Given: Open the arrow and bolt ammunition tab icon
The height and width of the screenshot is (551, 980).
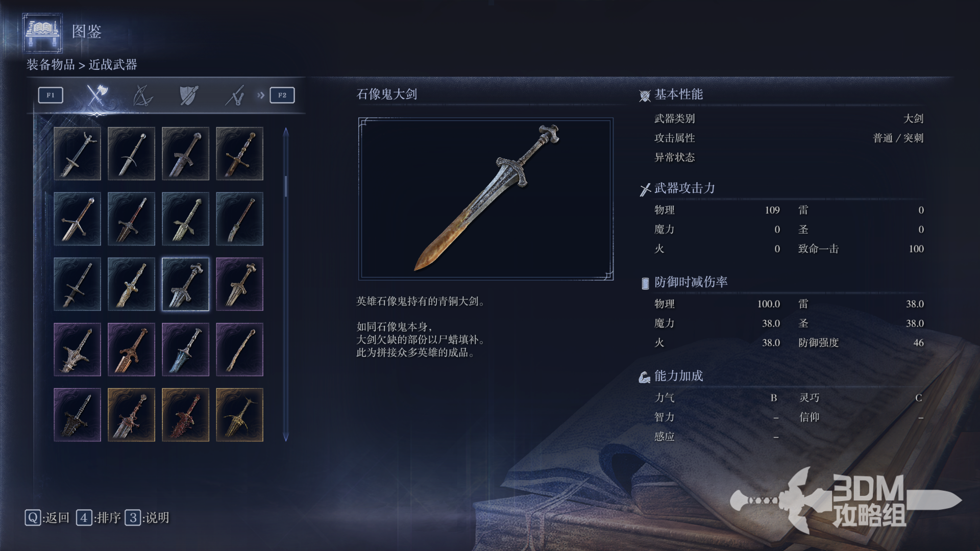Looking at the screenshot, I should click(x=235, y=95).
